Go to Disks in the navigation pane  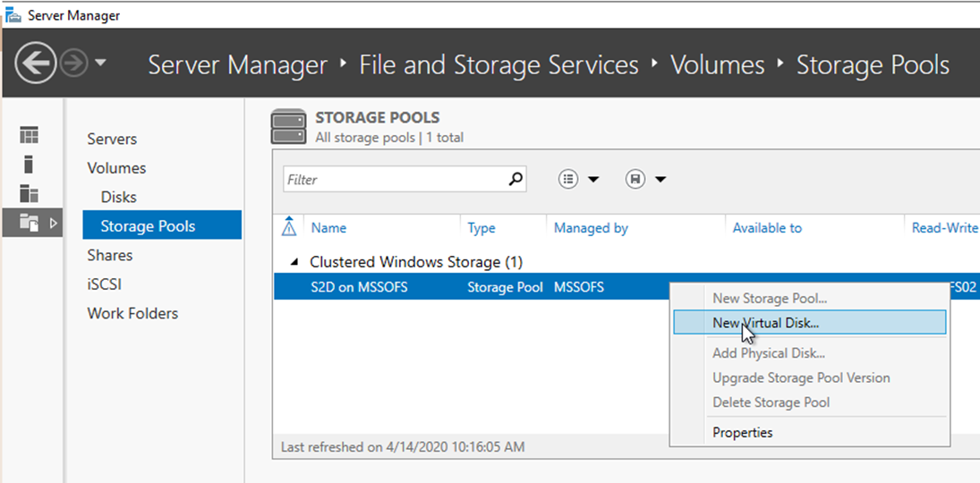tap(118, 197)
